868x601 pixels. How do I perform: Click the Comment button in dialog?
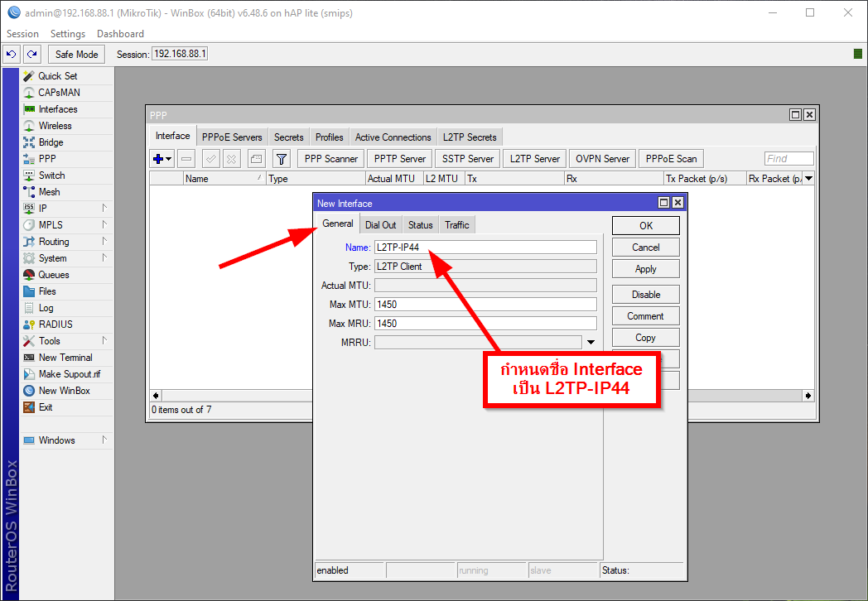pos(645,316)
